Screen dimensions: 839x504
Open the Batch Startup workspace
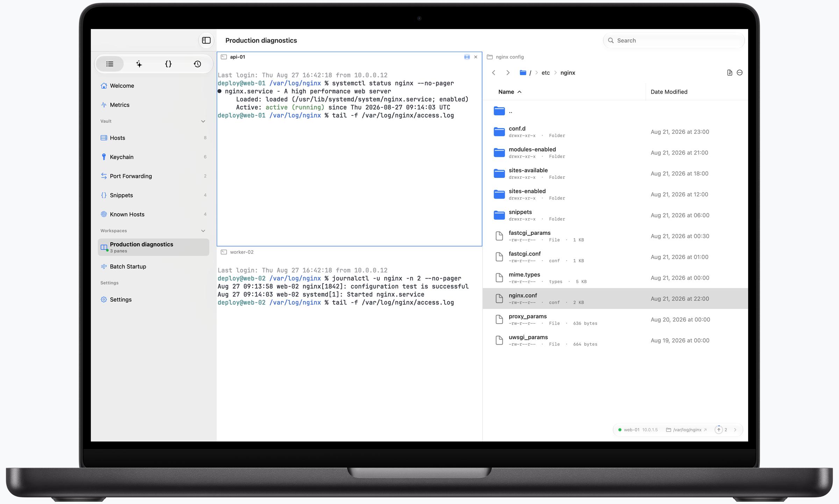pos(153,266)
